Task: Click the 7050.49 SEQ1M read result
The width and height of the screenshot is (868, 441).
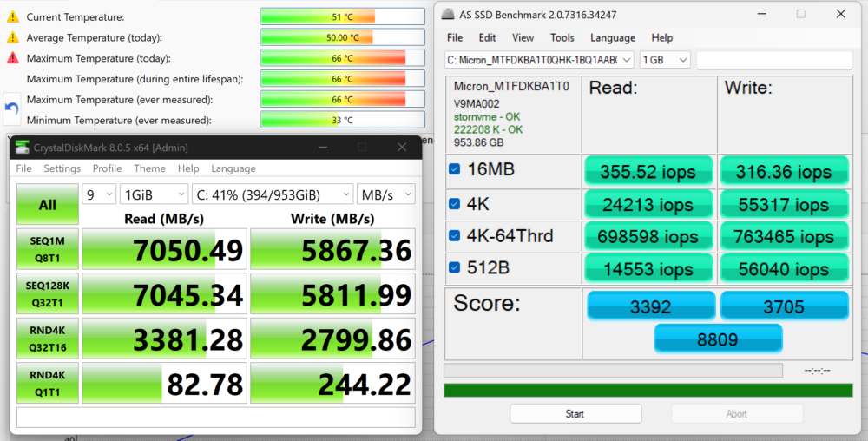Action: 164,249
